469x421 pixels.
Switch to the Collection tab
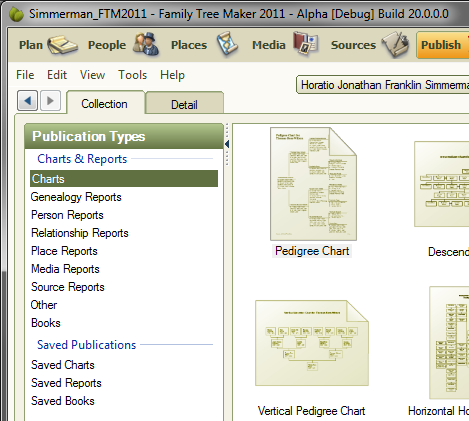(106, 103)
